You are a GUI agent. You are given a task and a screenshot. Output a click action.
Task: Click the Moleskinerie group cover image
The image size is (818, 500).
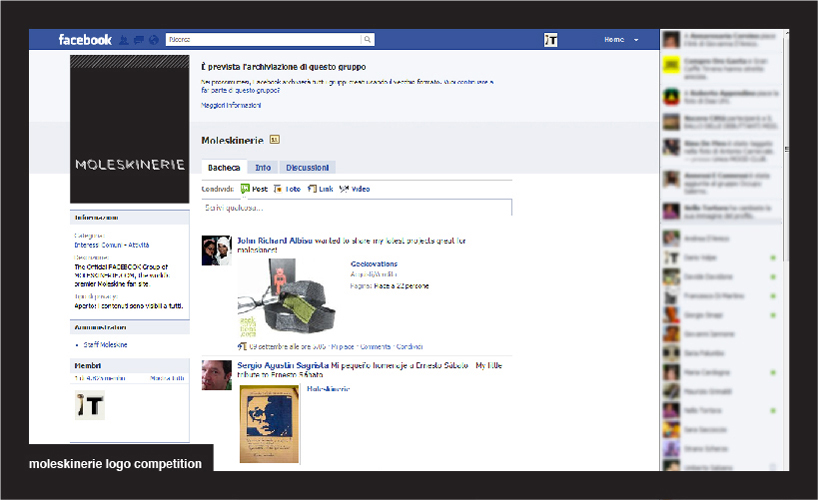tap(129, 130)
